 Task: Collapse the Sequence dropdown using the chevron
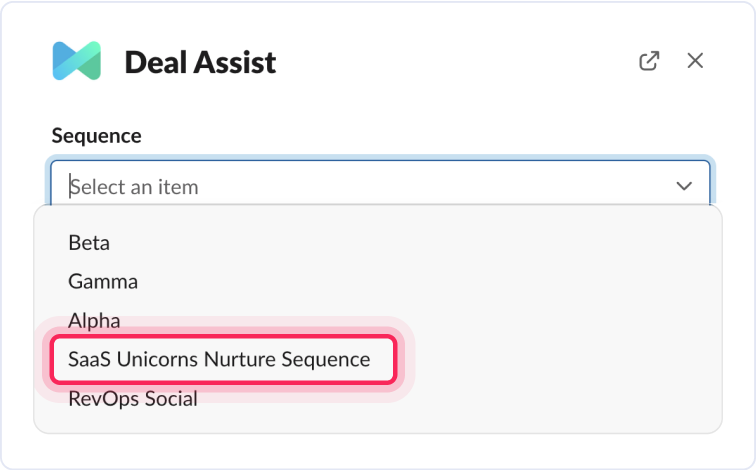pos(684,186)
